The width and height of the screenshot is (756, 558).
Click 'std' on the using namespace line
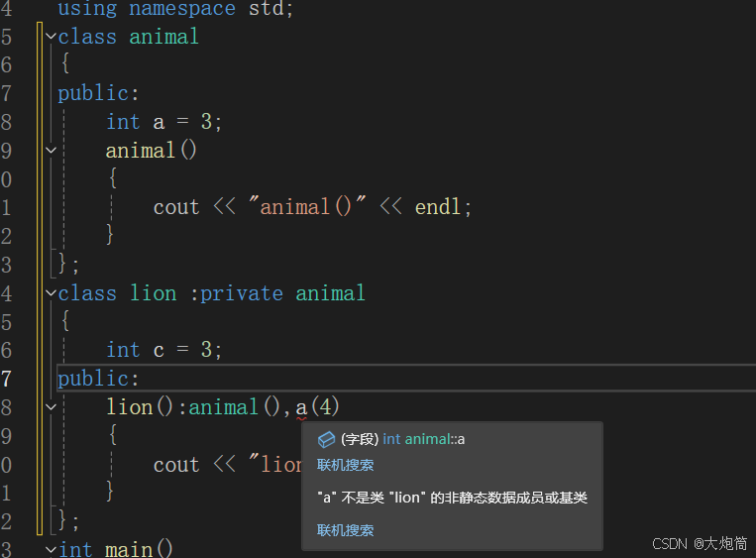267,9
